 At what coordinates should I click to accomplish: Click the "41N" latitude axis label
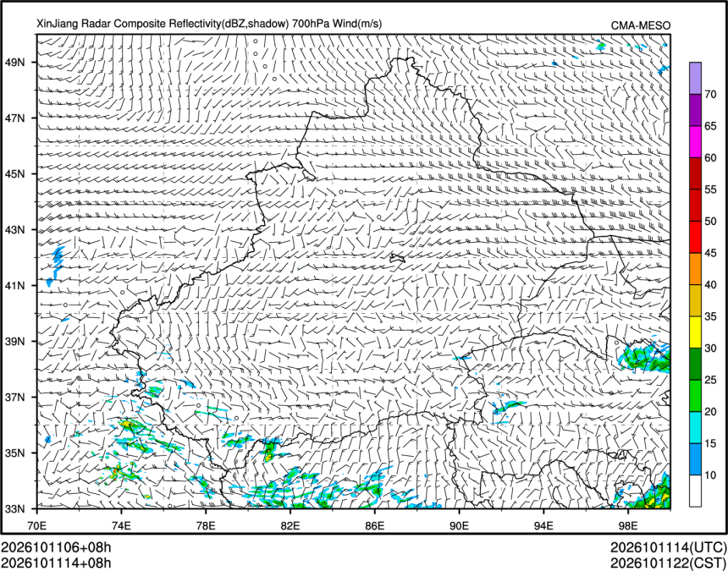click(14, 286)
